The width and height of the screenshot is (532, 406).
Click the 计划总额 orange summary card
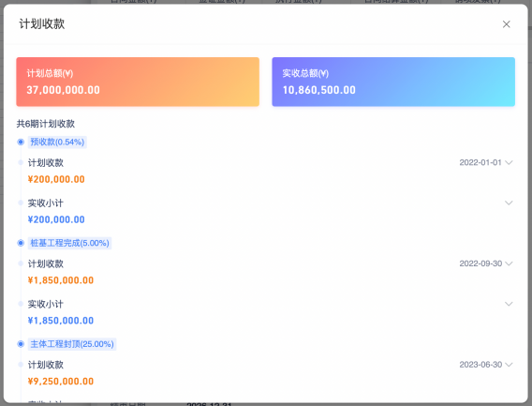pyautogui.click(x=138, y=82)
